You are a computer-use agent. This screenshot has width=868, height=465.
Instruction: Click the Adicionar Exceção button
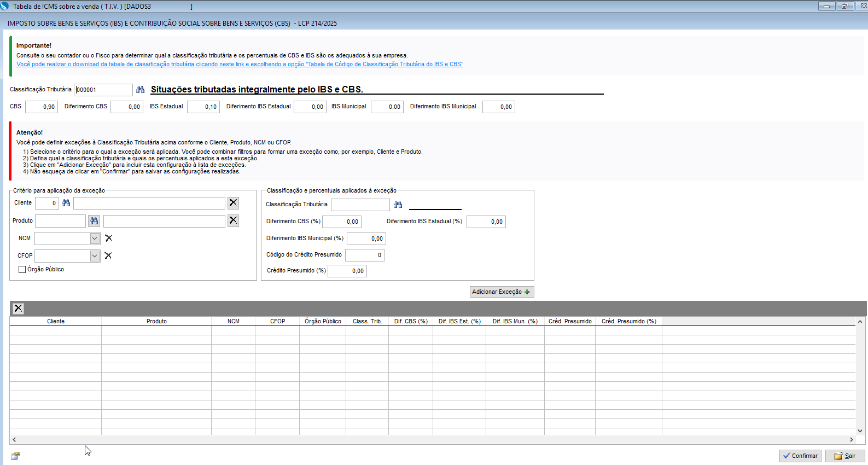click(502, 292)
